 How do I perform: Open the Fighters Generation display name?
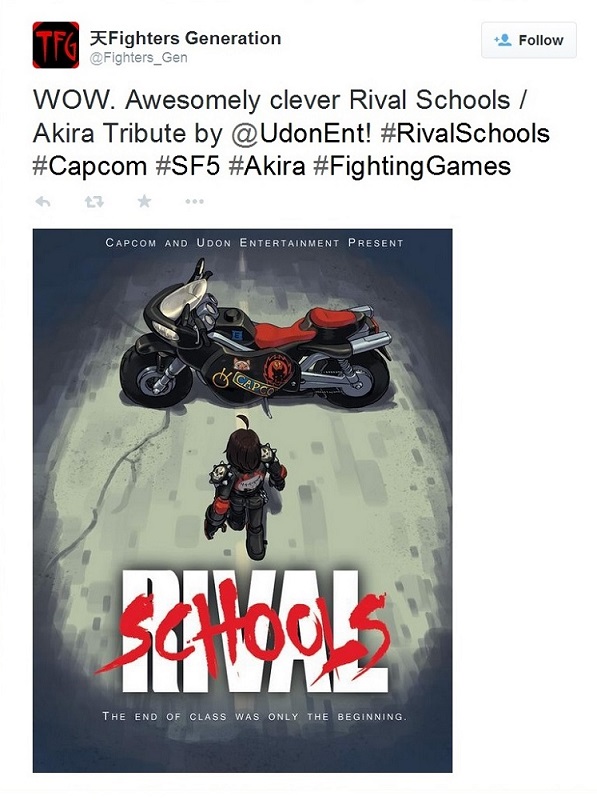point(185,38)
